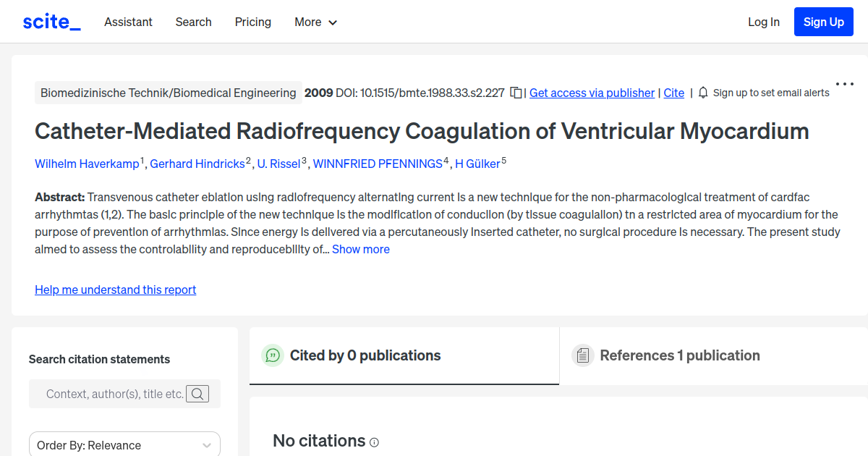Open the Order By: Relevance dropdown
This screenshot has width=868, height=456.
pyautogui.click(x=124, y=444)
